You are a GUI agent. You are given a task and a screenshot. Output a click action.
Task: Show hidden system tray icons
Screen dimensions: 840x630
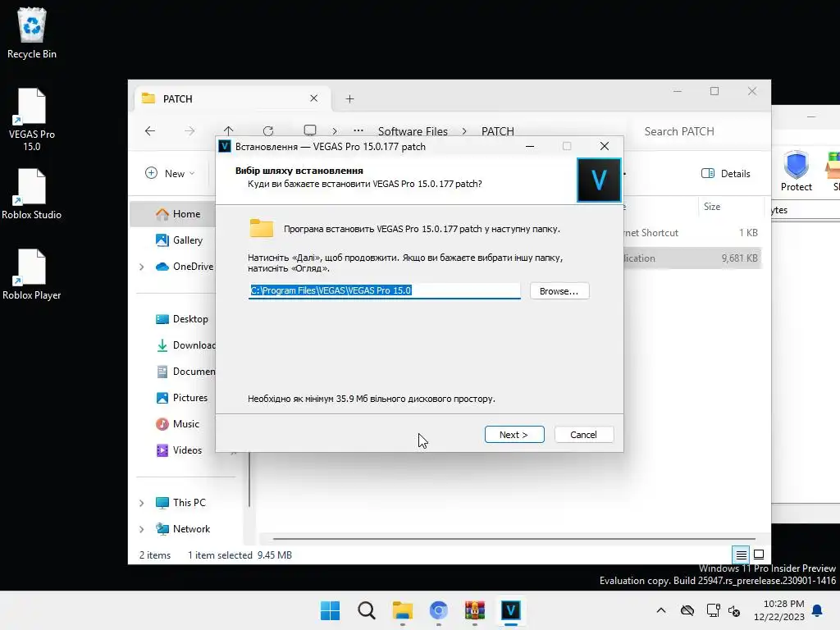pyautogui.click(x=661, y=610)
